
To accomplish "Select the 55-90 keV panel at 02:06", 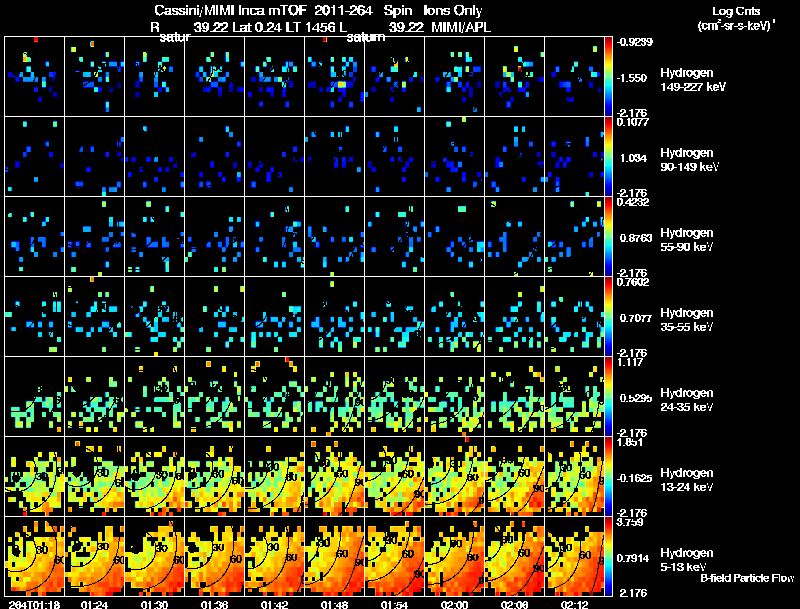I will 514,236.
